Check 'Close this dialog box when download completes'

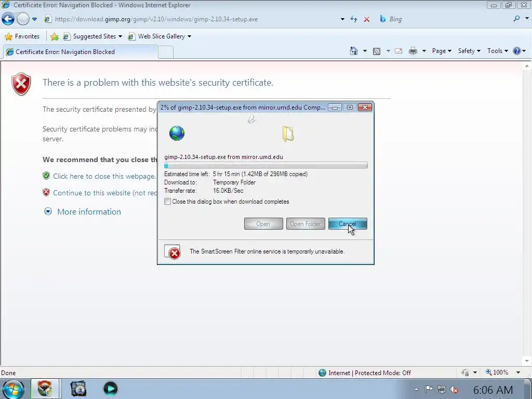click(167, 202)
